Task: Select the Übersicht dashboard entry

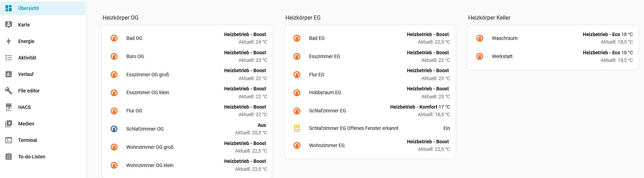Action: pos(29,8)
